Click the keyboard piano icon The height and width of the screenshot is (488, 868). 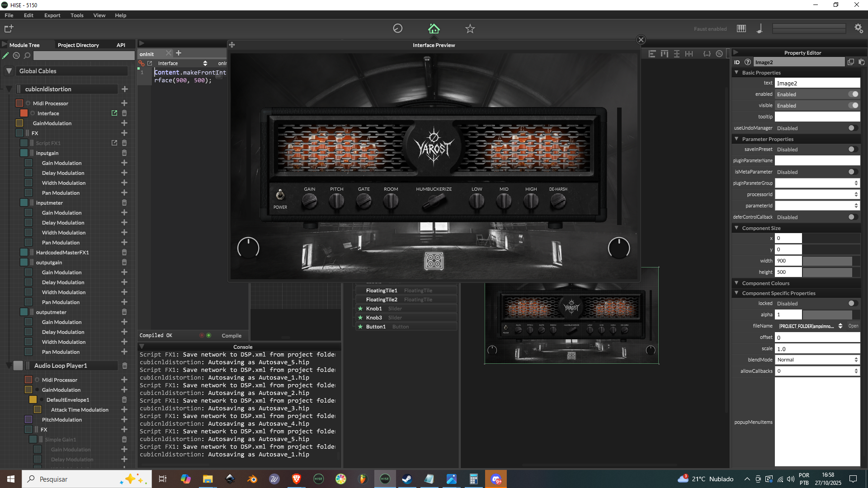[741, 28]
